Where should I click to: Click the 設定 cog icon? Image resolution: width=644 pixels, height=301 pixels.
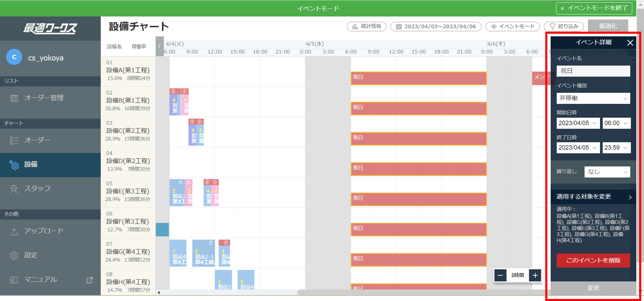[x=14, y=256]
